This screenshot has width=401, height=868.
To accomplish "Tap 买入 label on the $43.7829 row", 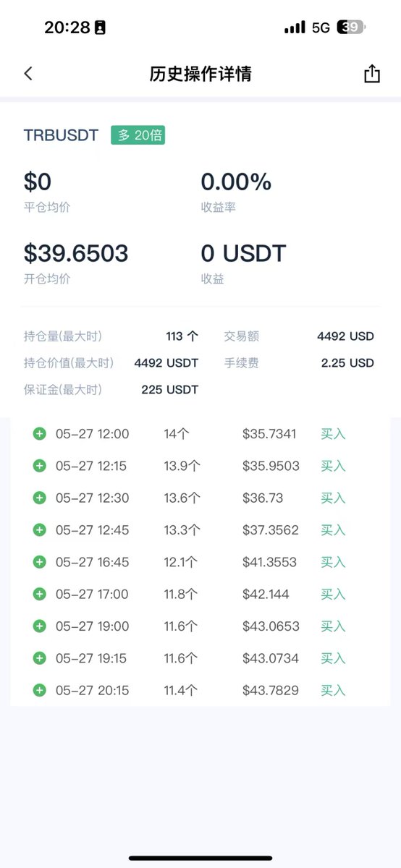I will click(333, 690).
